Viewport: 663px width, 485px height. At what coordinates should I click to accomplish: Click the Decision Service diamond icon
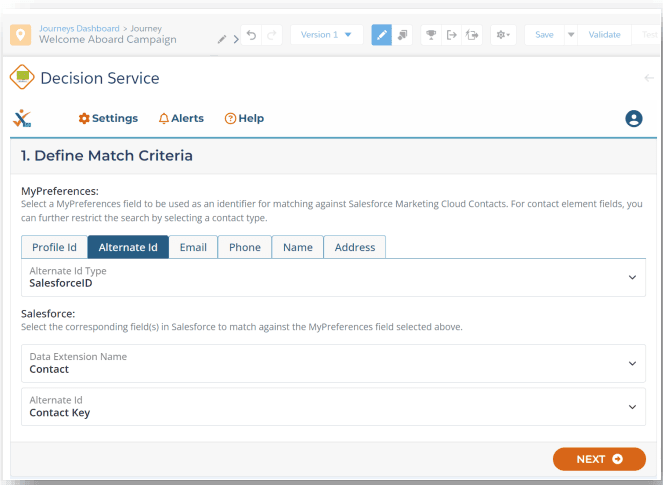pyautogui.click(x=22, y=77)
